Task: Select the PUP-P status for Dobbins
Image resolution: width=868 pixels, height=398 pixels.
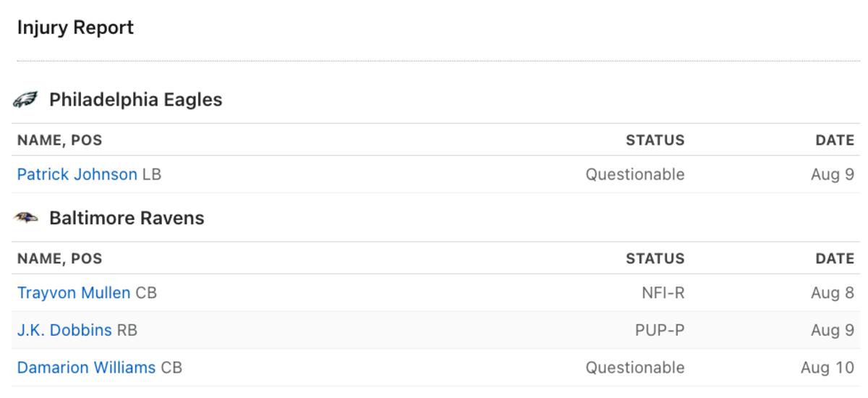Action: pyautogui.click(x=660, y=331)
